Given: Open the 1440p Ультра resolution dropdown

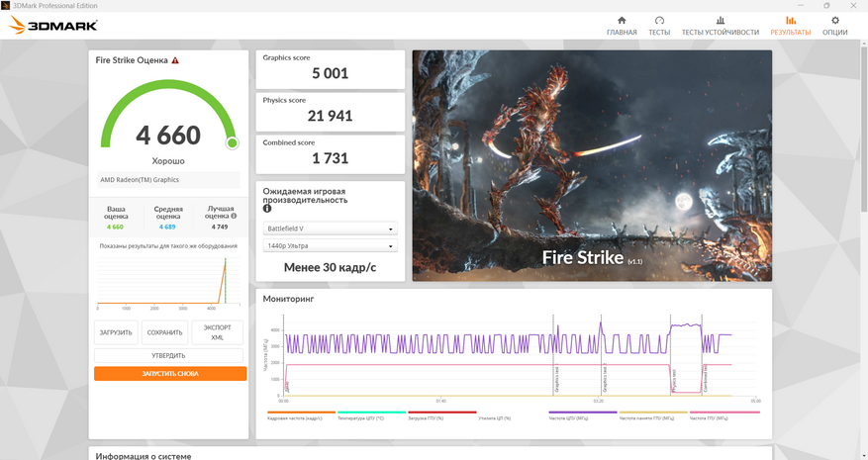Looking at the screenshot, I should click(330, 245).
